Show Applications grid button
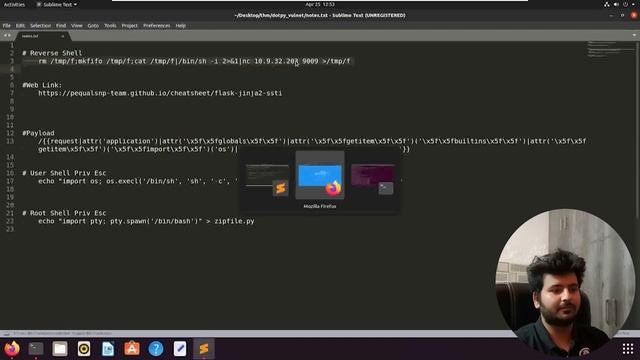This screenshot has width=640, height=360. [628, 349]
